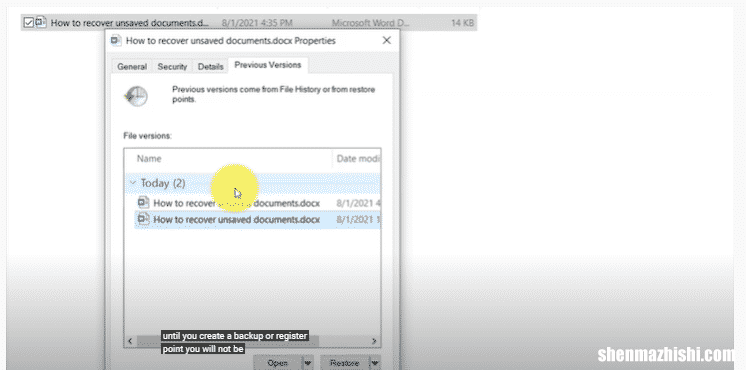Viewport: 746px width, 370px height.
Task: Switch to the General tab
Action: [132, 67]
